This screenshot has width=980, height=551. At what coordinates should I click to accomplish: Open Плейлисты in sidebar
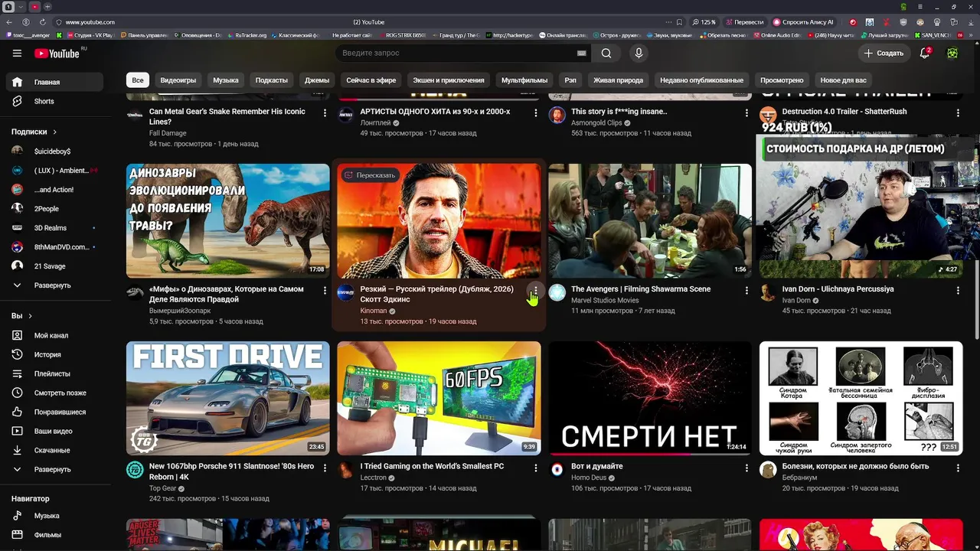[x=54, y=373]
